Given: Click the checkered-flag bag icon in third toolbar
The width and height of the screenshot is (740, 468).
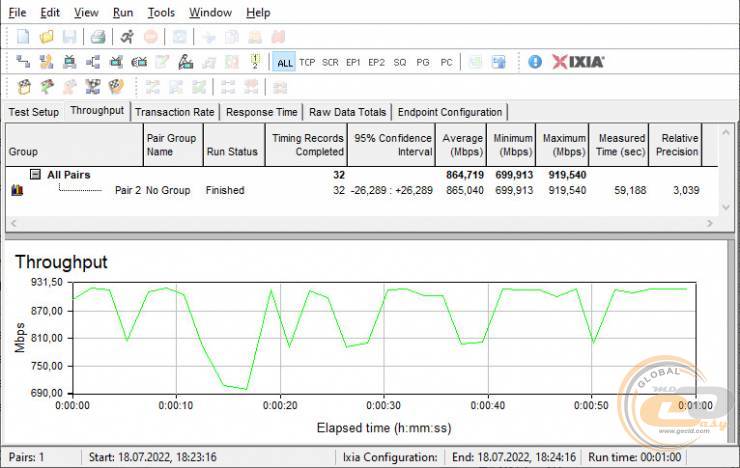Looking at the screenshot, I should click(24, 87).
